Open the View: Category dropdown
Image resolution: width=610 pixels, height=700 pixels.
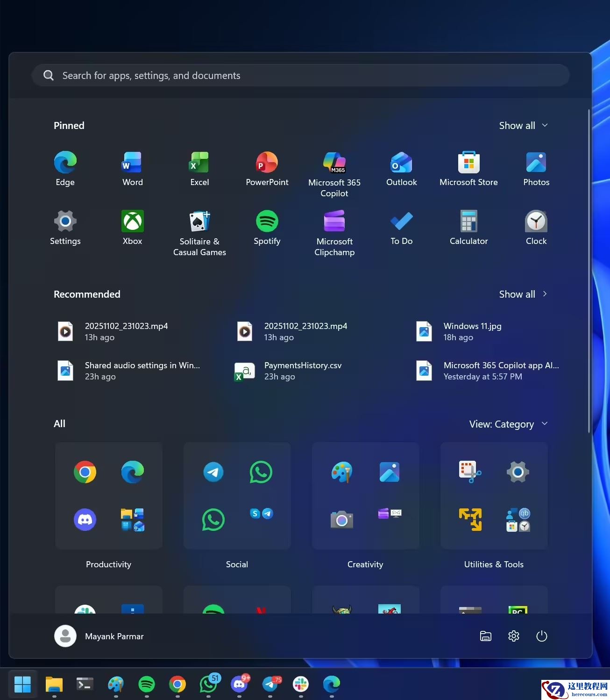pyautogui.click(x=508, y=424)
